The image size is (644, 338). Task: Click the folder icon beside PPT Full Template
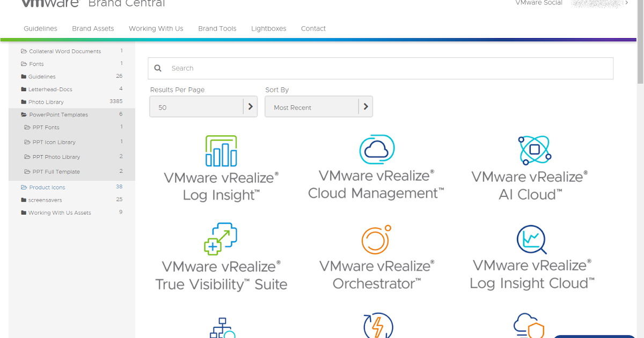(27, 172)
